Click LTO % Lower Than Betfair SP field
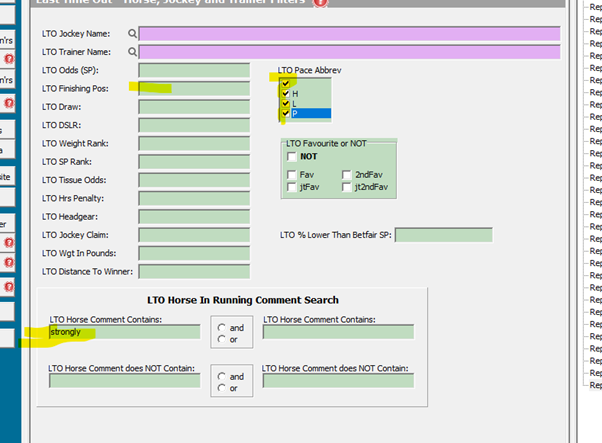602x443 pixels. [444, 235]
